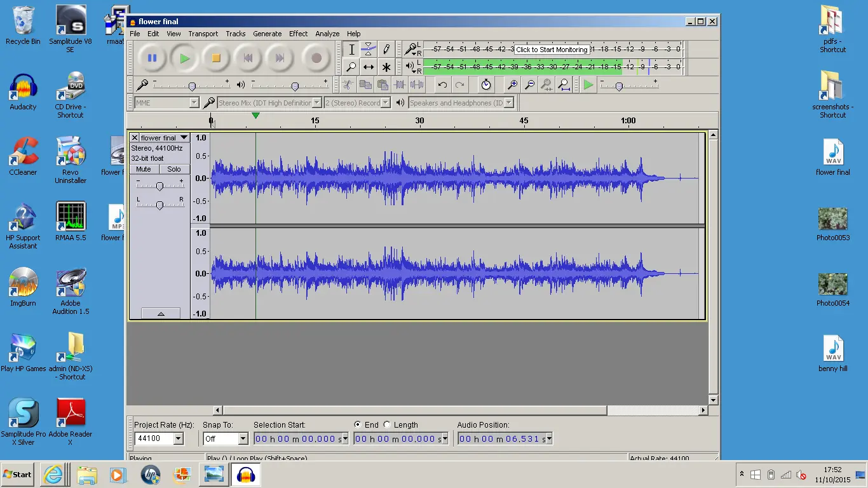Viewport: 868px width, 488px height.
Task: Click the recording volume slider knob
Action: (191, 86)
